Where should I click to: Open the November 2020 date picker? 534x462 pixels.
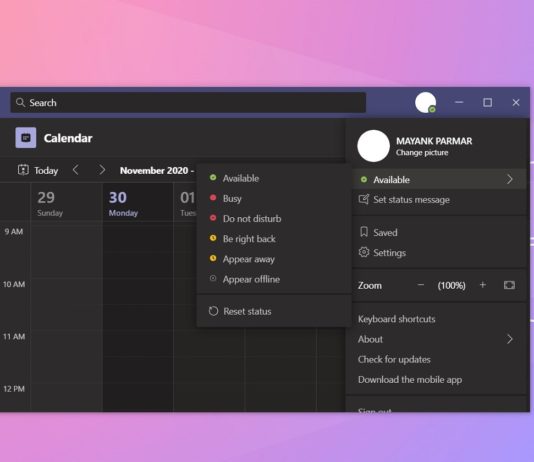tap(157, 170)
